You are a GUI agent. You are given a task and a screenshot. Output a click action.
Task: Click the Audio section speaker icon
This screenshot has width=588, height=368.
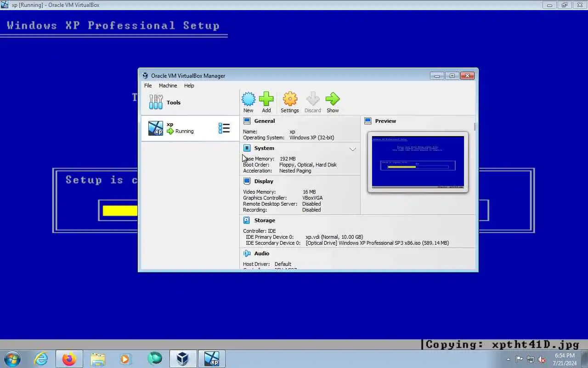(247, 253)
